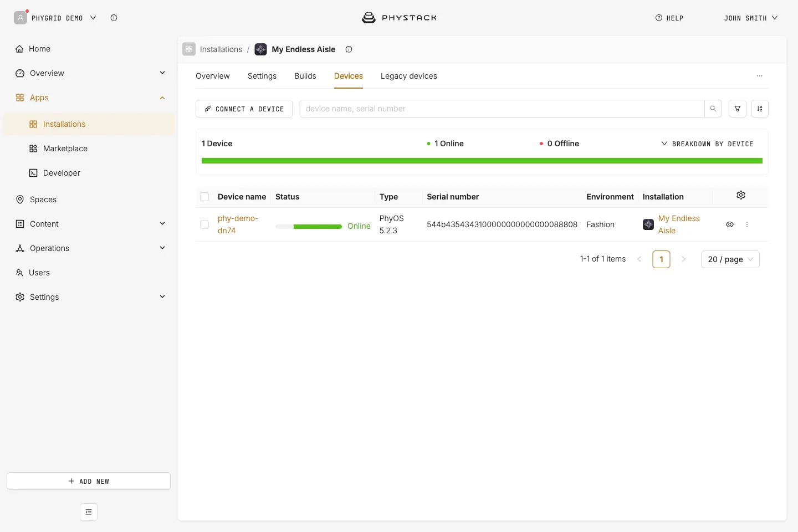The height and width of the screenshot is (532, 798).
Task: Collapse the Apps sidebar section
Action: [x=162, y=98]
